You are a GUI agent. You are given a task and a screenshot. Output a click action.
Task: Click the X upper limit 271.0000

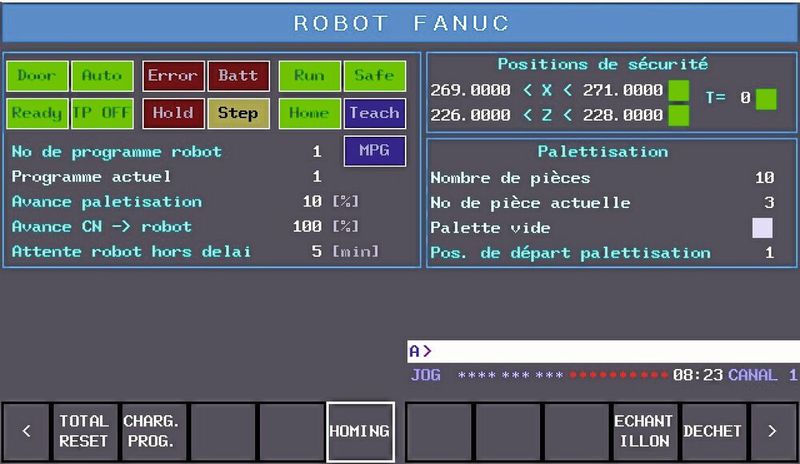click(x=623, y=90)
